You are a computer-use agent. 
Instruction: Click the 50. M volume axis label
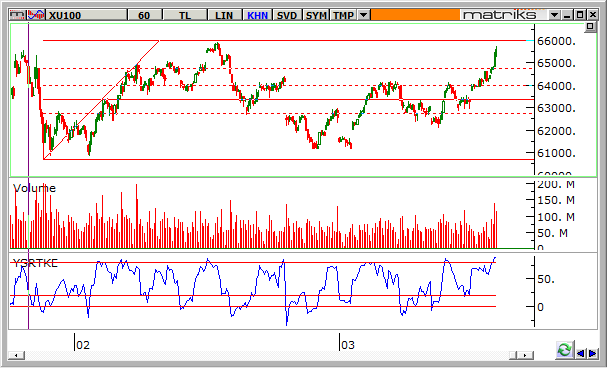552,233
